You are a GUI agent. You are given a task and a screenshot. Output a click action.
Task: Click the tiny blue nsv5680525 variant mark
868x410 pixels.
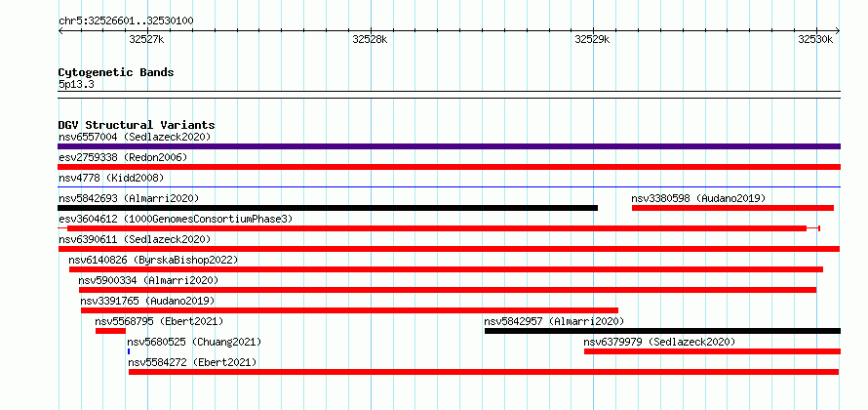(129, 351)
